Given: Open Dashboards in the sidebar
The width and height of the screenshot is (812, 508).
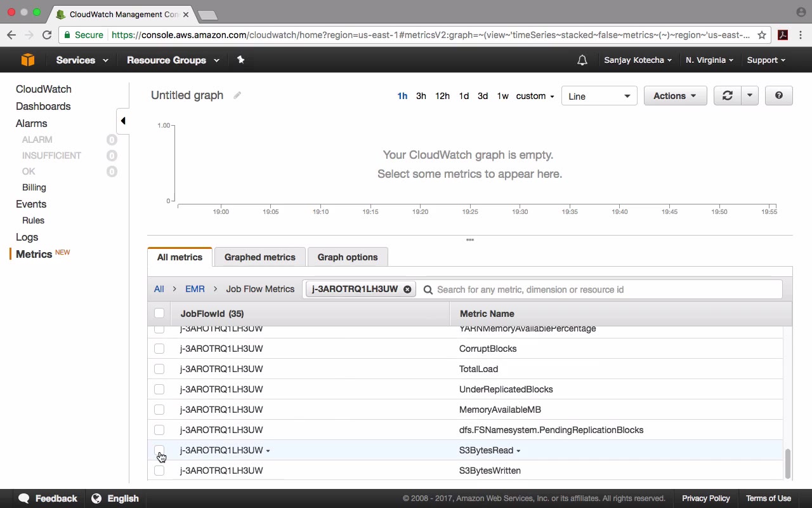Looking at the screenshot, I should point(43,106).
